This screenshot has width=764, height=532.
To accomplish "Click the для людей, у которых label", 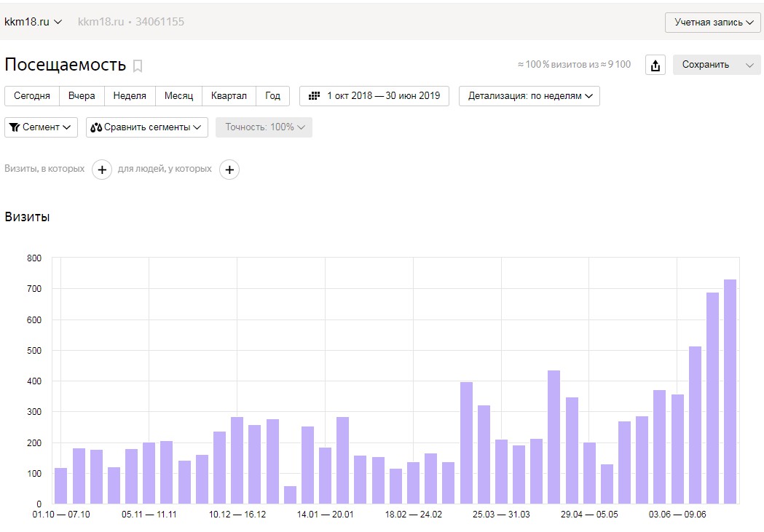I will [165, 169].
